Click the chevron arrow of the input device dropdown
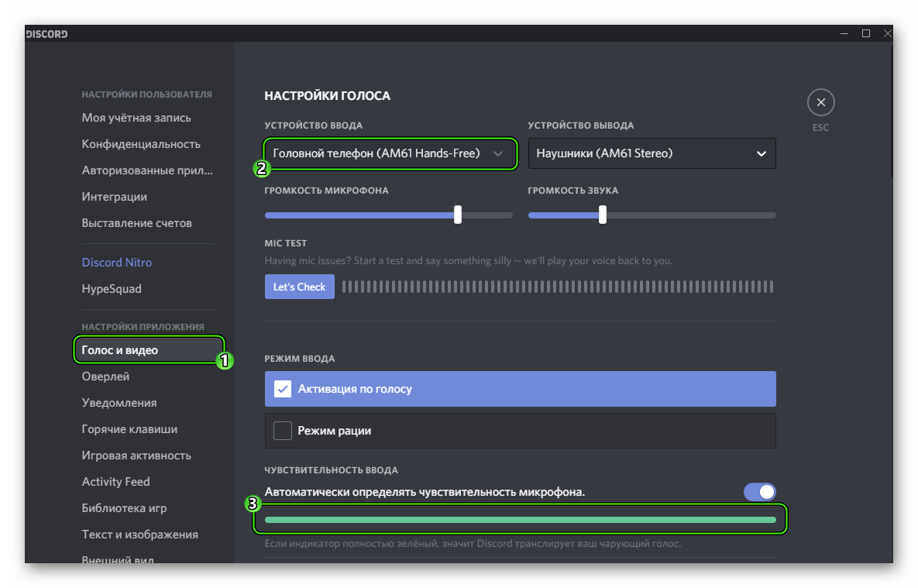The width and height of the screenshot is (918, 588). click(498, 153)
